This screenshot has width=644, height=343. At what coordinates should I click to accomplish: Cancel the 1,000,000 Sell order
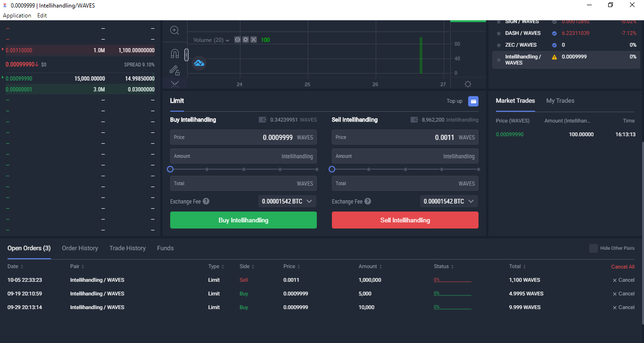pos(623,280)
